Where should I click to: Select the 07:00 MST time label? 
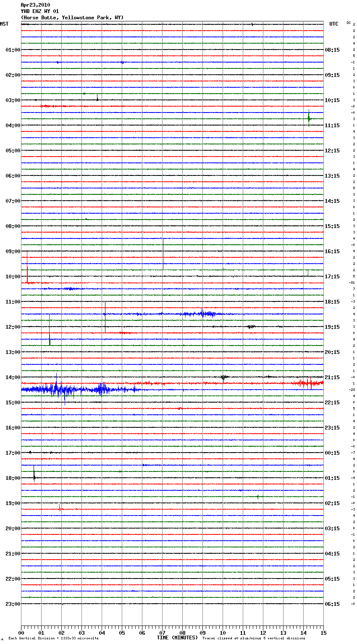pos(13,201)
